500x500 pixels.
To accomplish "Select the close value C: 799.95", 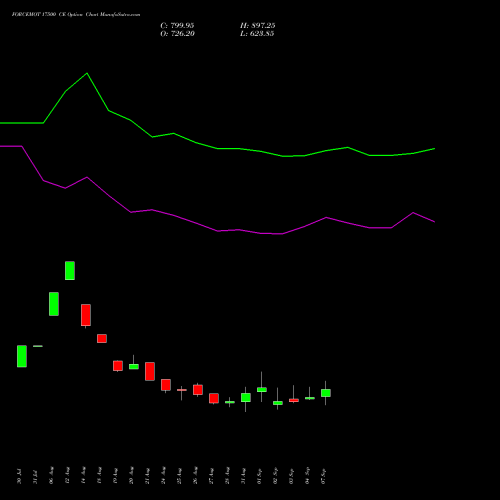I will (177, 26).
